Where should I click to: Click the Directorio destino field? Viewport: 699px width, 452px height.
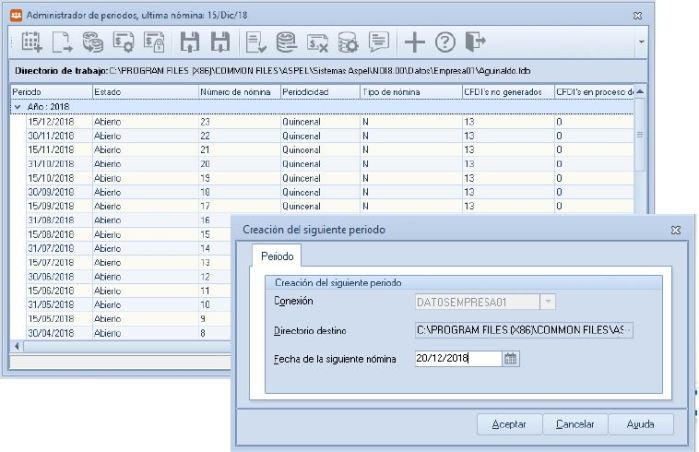point(524,329)
